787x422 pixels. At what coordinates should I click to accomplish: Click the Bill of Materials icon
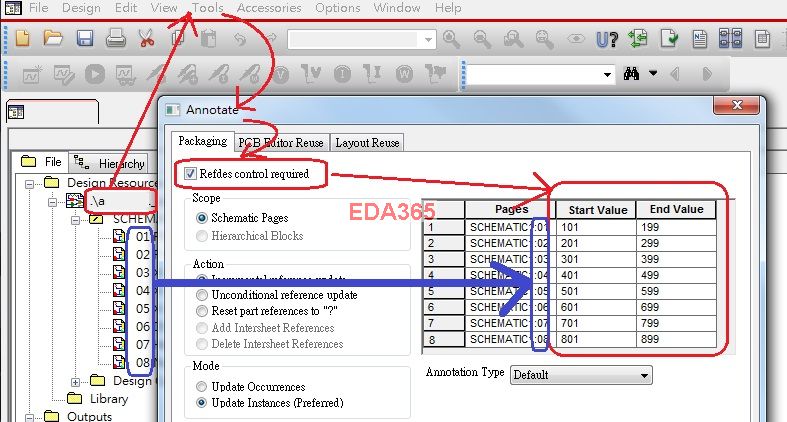762,39
